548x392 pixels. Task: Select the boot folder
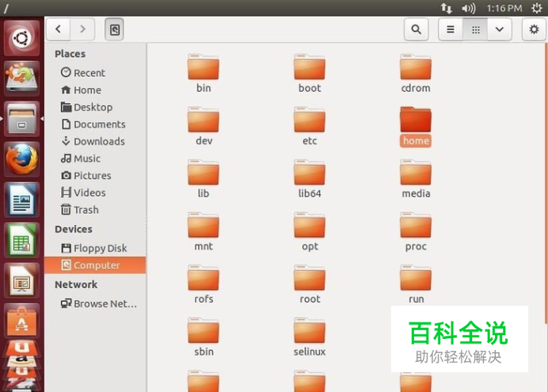[x=310, y=74]
